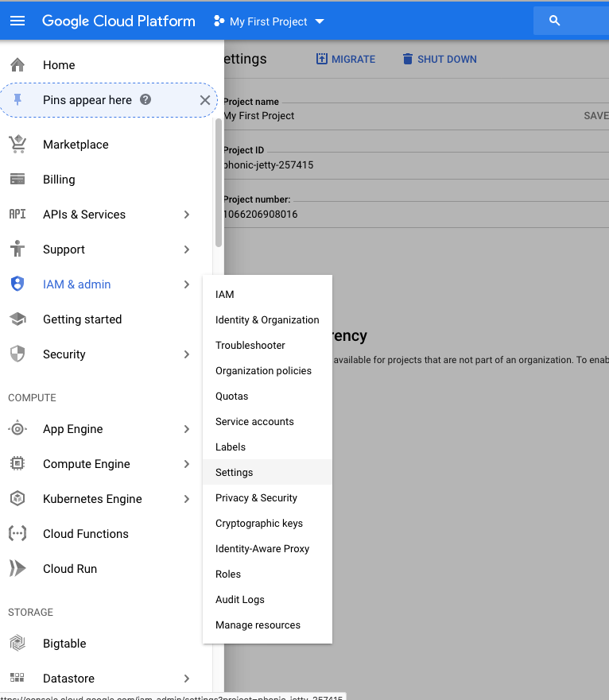609x700 pixels.
Task: Open Service accounts
Action: coord(267,421)
